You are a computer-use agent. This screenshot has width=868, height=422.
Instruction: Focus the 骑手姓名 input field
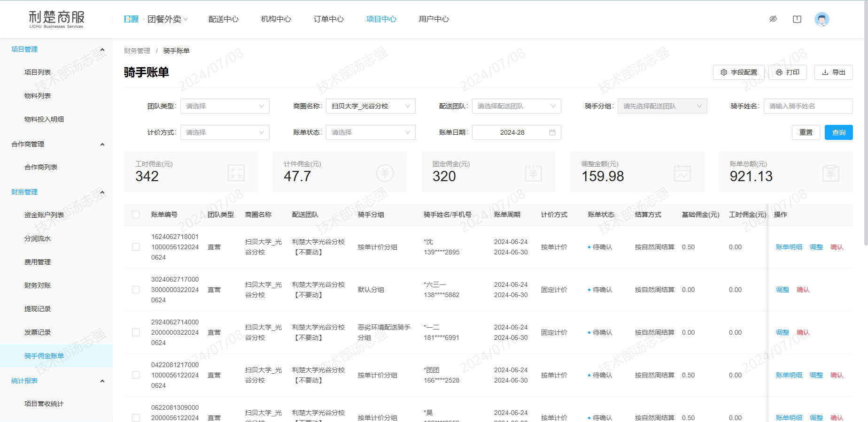808,106
